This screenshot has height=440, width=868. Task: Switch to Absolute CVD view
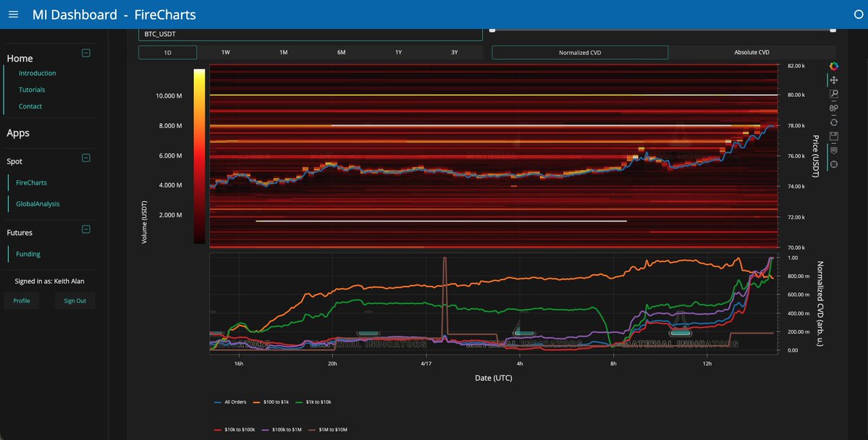pos(751,52)
